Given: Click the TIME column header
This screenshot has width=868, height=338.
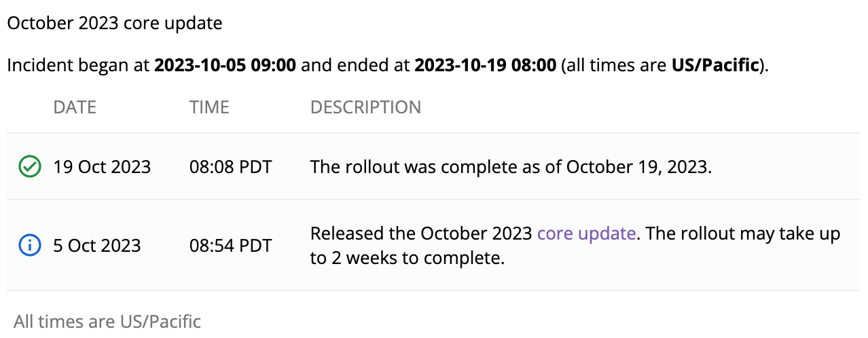Looking at the screenshot, I should point(209,107).
